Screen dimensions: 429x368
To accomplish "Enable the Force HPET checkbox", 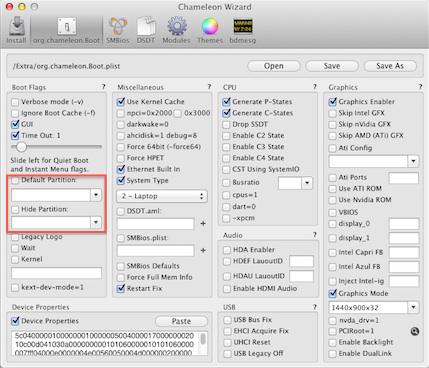I will pos(121,158).
